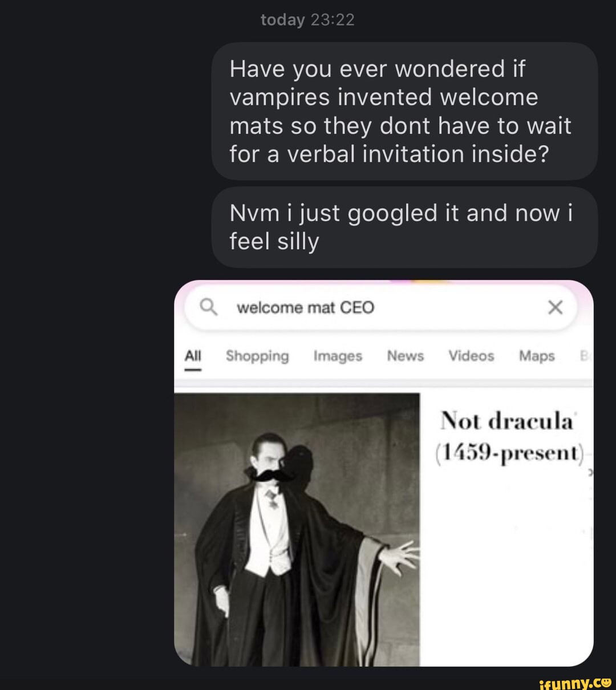Select the All results tab
This screenshot has height=690, width=616.
[x=193, y=356]
